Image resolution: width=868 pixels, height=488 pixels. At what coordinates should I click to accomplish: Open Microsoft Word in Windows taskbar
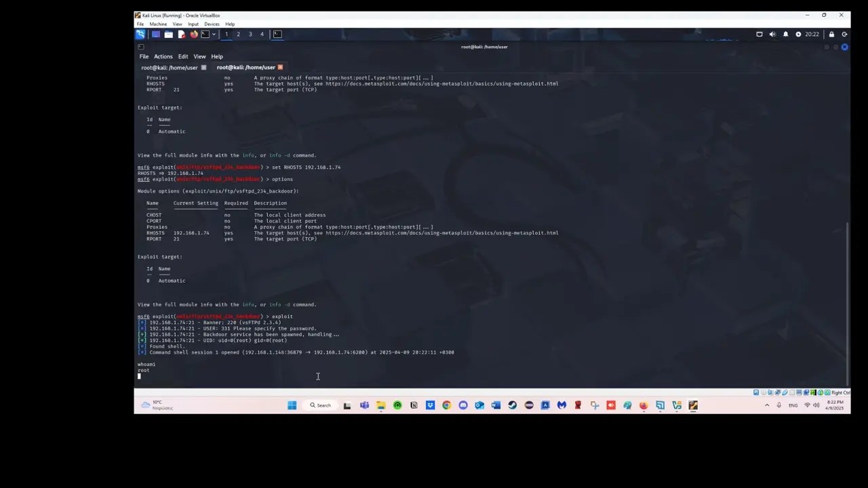496,405
